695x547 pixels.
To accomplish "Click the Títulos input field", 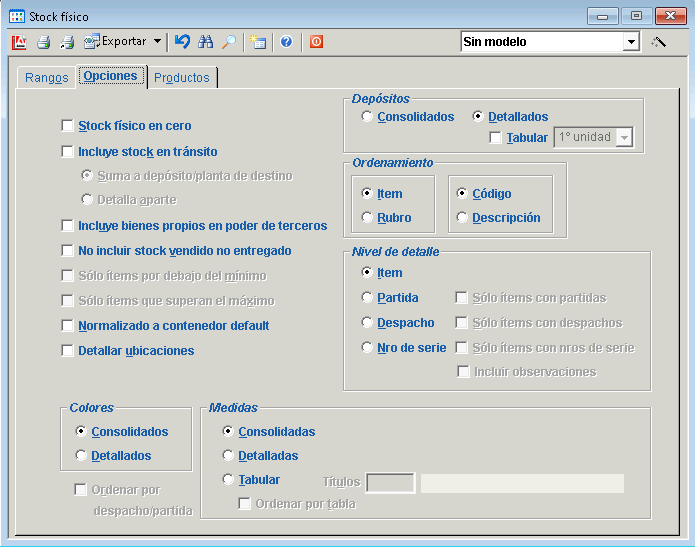I will pos(390,483).
